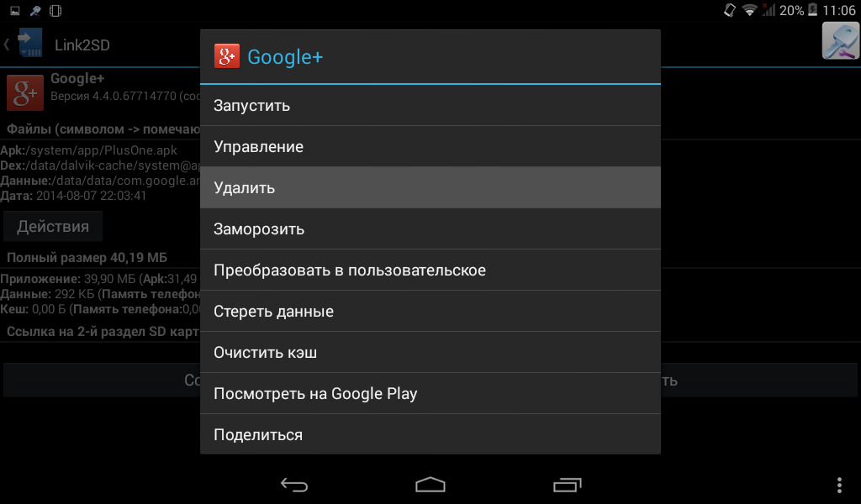The image size is (861, 504).
Task: Tap the Google+ app icon in details
Action: click(24, 92)
